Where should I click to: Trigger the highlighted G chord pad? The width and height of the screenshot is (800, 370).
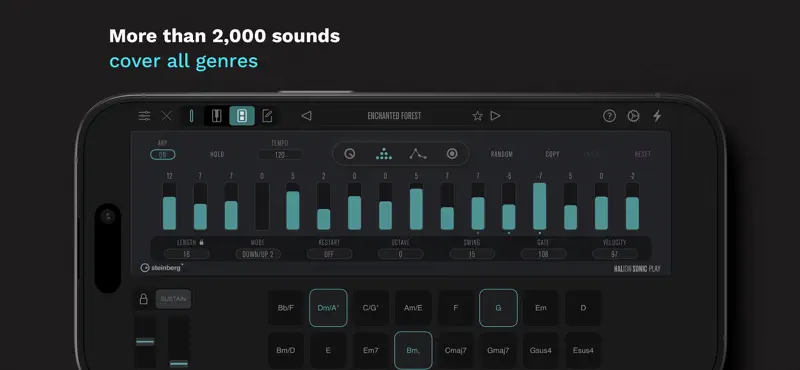498,308
